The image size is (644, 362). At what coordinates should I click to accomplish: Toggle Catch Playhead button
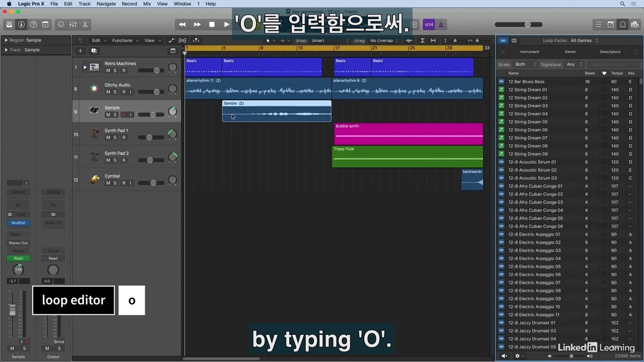click(196, 40)
